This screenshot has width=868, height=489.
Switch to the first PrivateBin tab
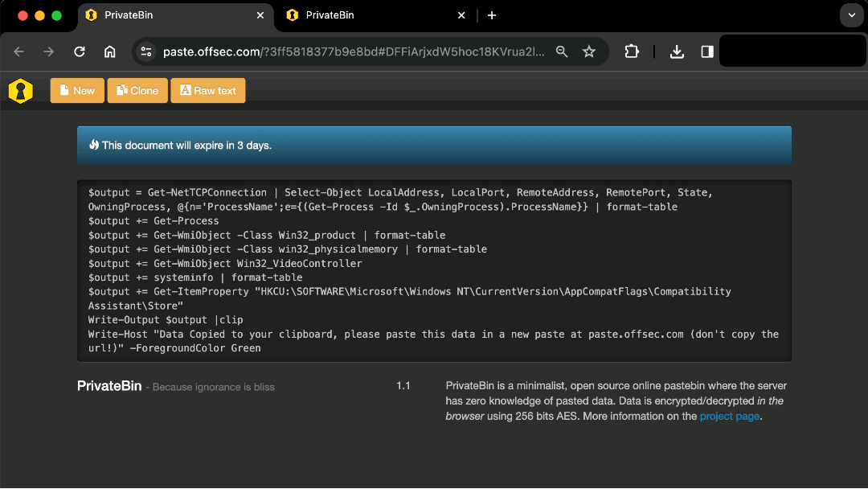click(x=175, y=17)
